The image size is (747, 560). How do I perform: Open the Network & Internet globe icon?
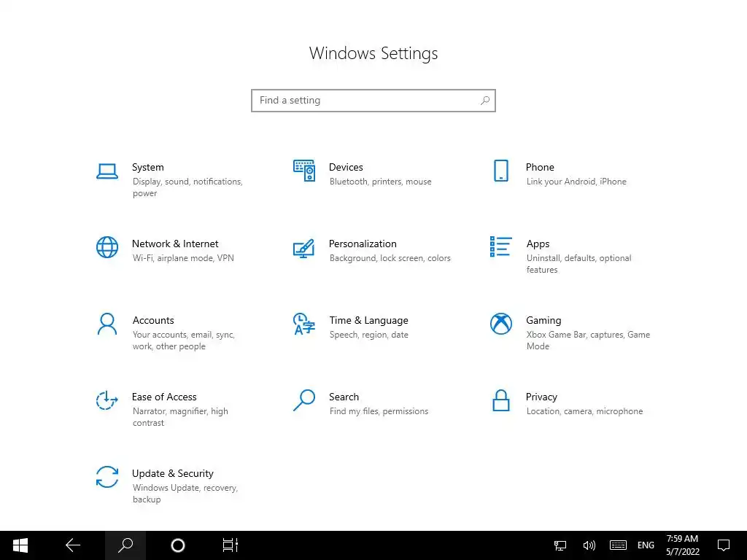coord(107,247)
